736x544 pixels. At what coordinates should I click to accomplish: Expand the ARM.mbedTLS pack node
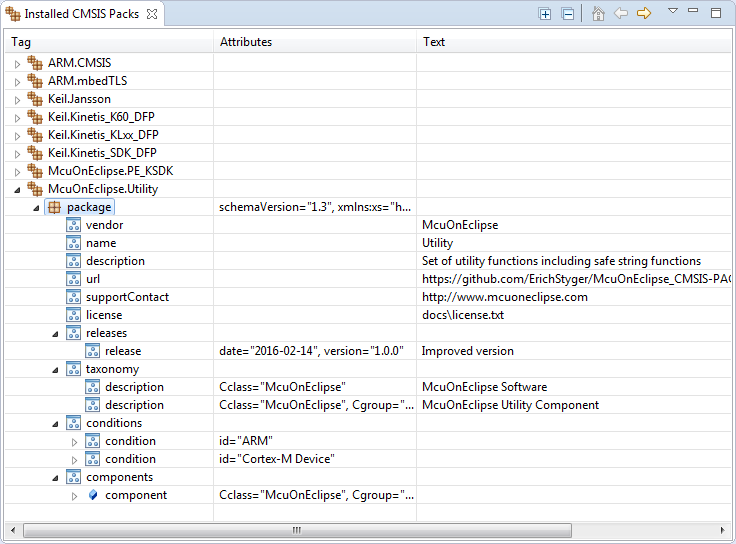(x=16, y=81)
